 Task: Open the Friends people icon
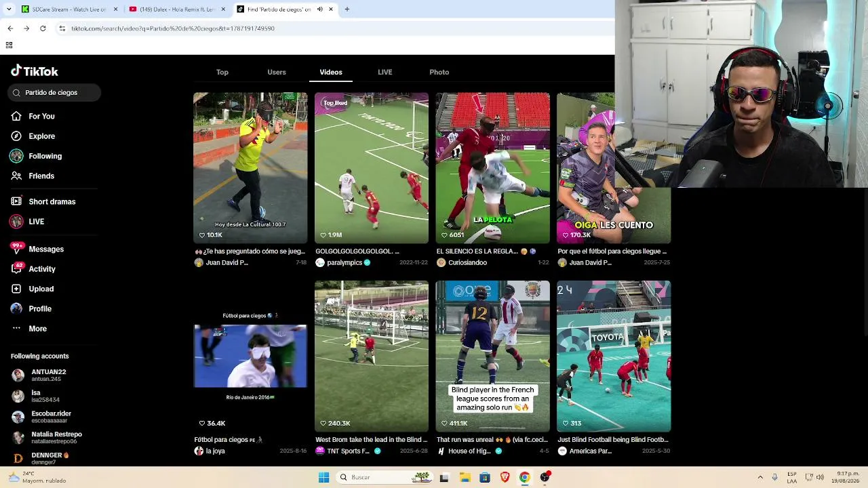coord(16,176)
